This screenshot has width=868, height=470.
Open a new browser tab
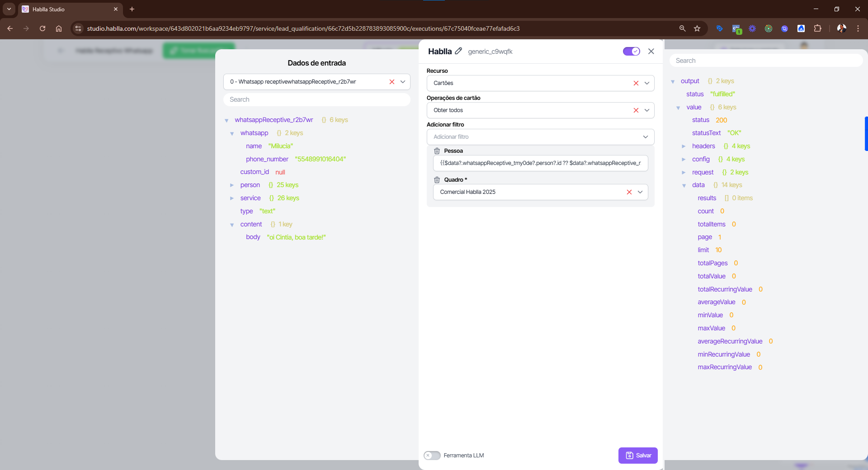click(132, 9)
